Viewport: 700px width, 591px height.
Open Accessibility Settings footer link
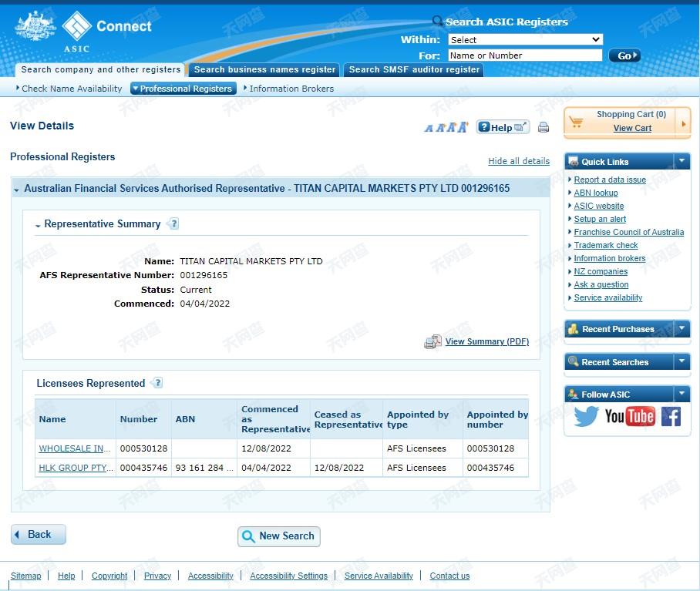tap(289, 576)
